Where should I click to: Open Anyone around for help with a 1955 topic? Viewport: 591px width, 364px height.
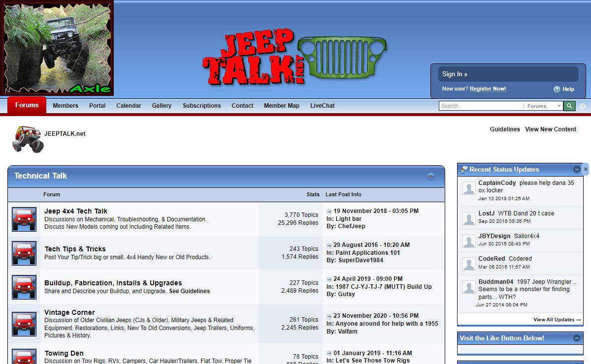pos(387,324)
